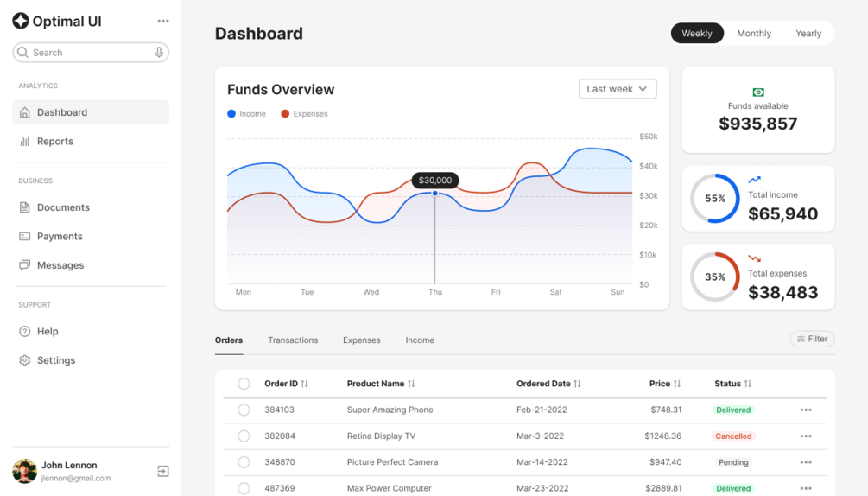868x496 pixels.
Task: Click the Reports bar chart icon
Action: point(24,141)
